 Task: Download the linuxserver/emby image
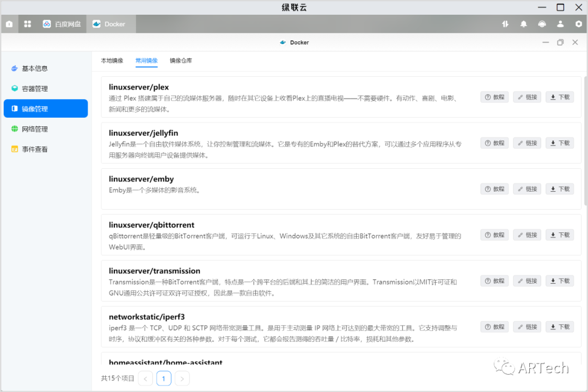pyautogui.click(x=560, y=189)
